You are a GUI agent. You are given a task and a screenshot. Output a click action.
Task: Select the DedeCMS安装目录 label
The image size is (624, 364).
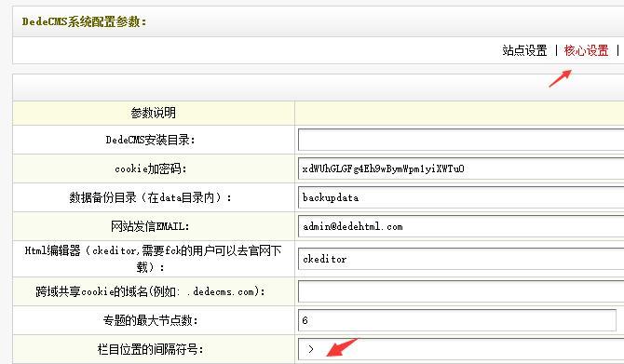pyautogui.click(x=151, y=140)
